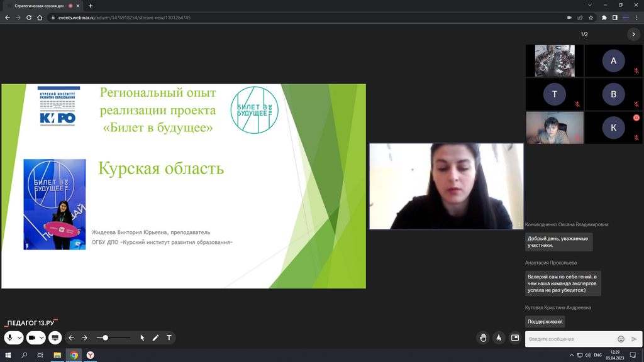Switch the ENG input language
Image resolution: width=644 pixels, height=362 pixels.
click(597, 355)
